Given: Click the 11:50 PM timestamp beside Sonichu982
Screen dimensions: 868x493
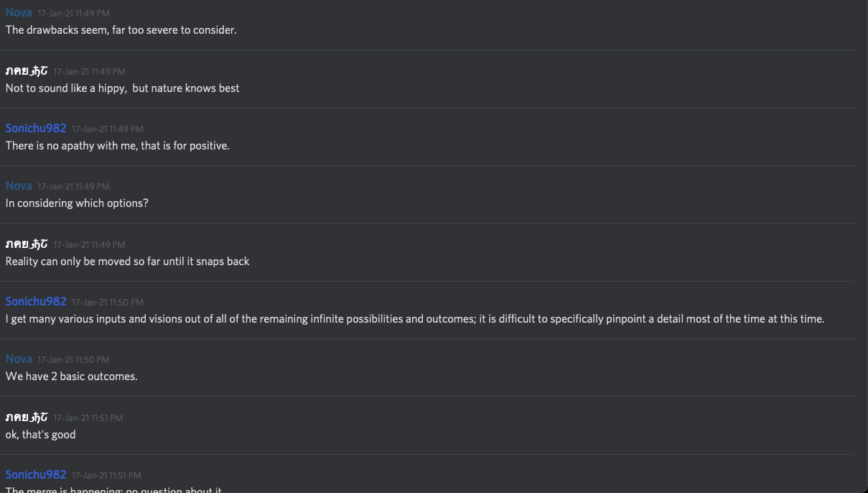Looking at the screenshot, I should click(108, 302).
